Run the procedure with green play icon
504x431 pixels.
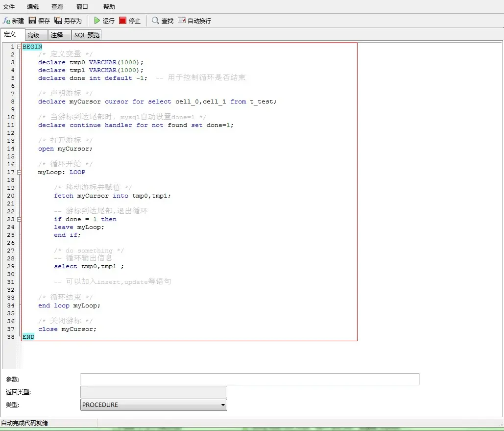click(x=97, y=21)
